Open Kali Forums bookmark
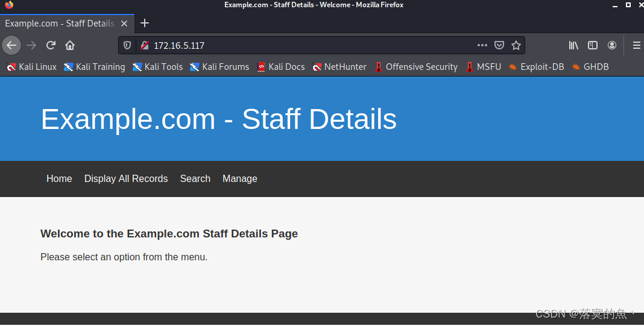Image resolution: width=644 pixels, height=326 pixels. (x=219, y=67)
